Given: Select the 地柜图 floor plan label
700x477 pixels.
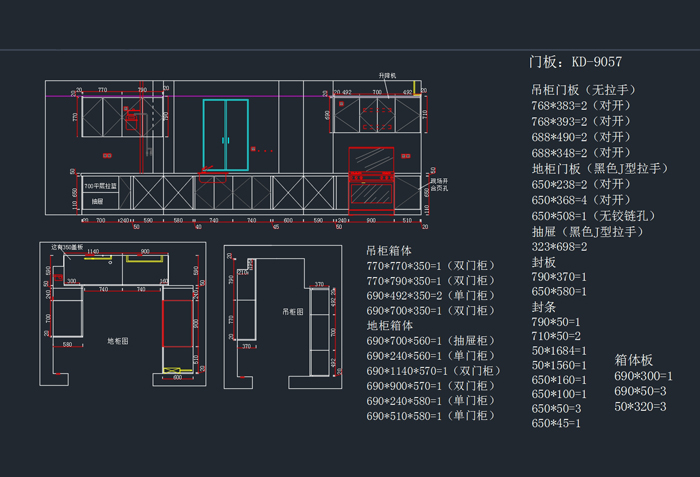Looking at the screenshot, I should click(x=119, y=341).
